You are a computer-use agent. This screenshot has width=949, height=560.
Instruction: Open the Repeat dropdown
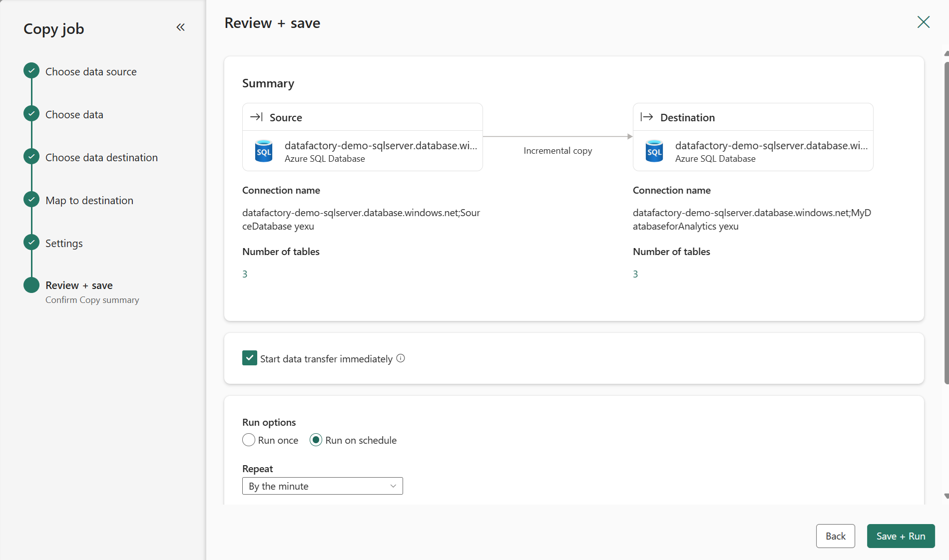click(x=322, y=486)
